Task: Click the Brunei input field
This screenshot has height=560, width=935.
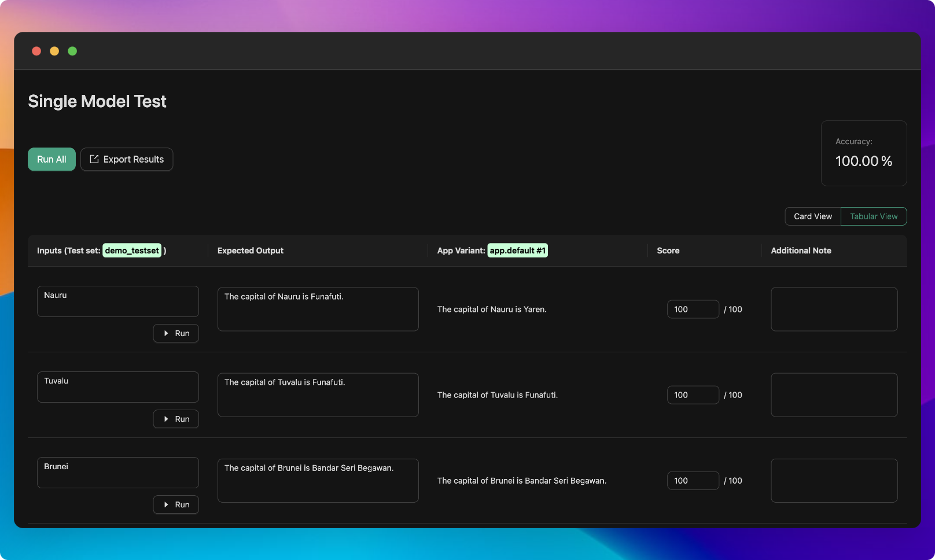Action: pyautogui.click(x=118, y=473)
